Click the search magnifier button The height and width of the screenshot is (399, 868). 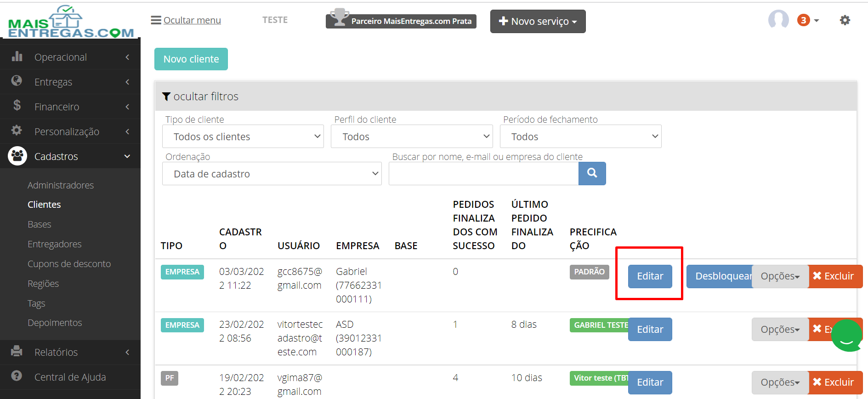(x=592, y=173)
